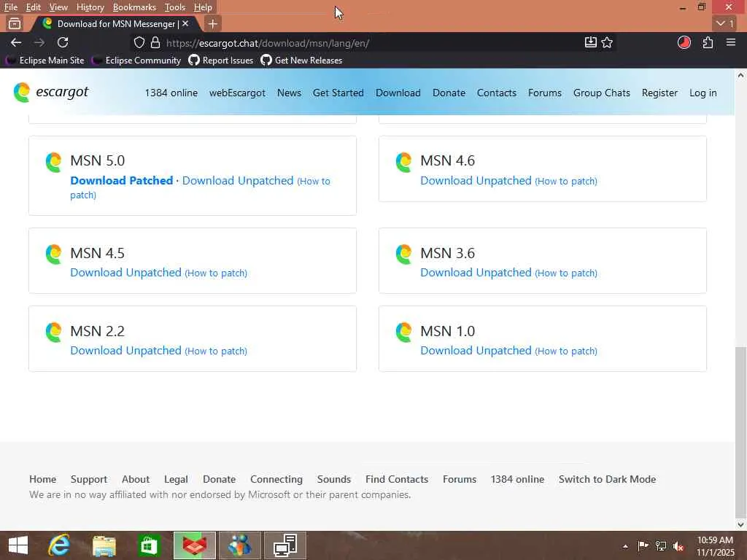
Task: Click the red circular extension icon
Action: 684,42
